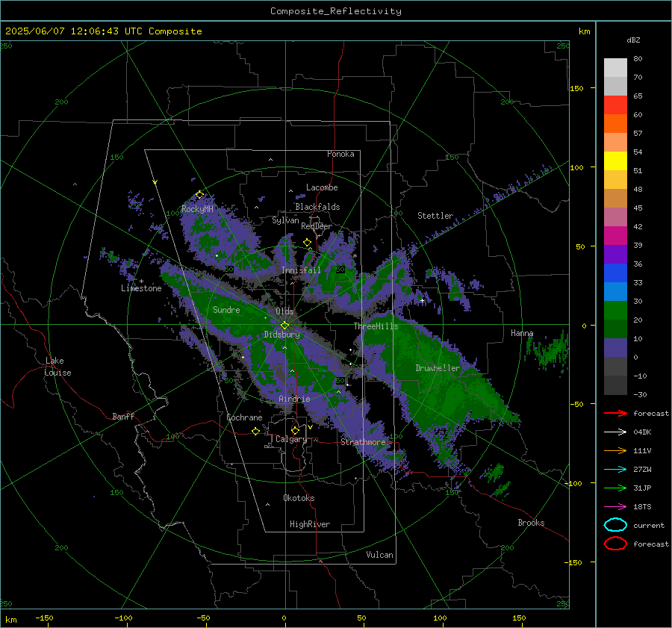672x628 pixels.
Task: Select the bright yellow swatch below 54 dBZ
Action: click(x=615, y=161)
